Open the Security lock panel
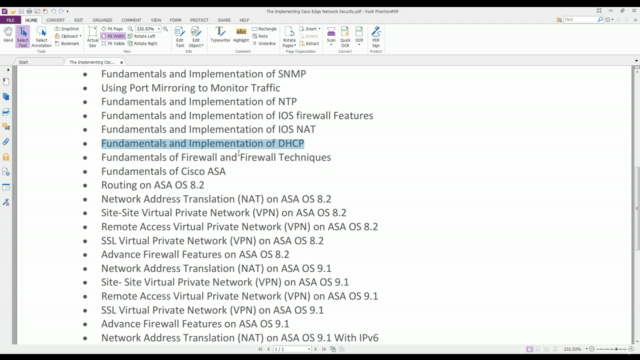Image resolution: width=640 pixels, height=360 pixels. (6, 157)
